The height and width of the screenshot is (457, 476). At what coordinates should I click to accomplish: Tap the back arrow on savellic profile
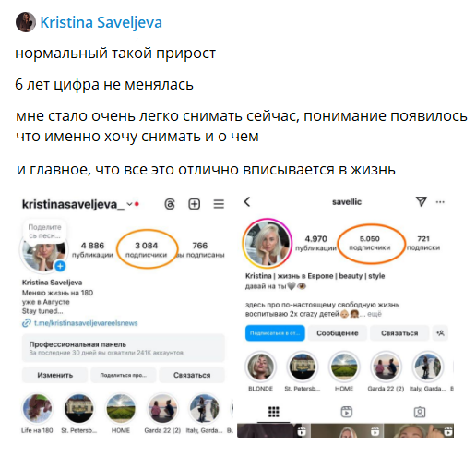247,202
